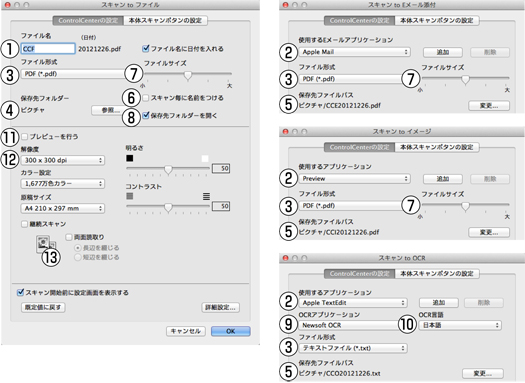This screenshot has width=525, height=383.
Task: Switch to 本体スキャンボタンの設定 tab in Scan to File window
Action: click(x=165, y=21)
